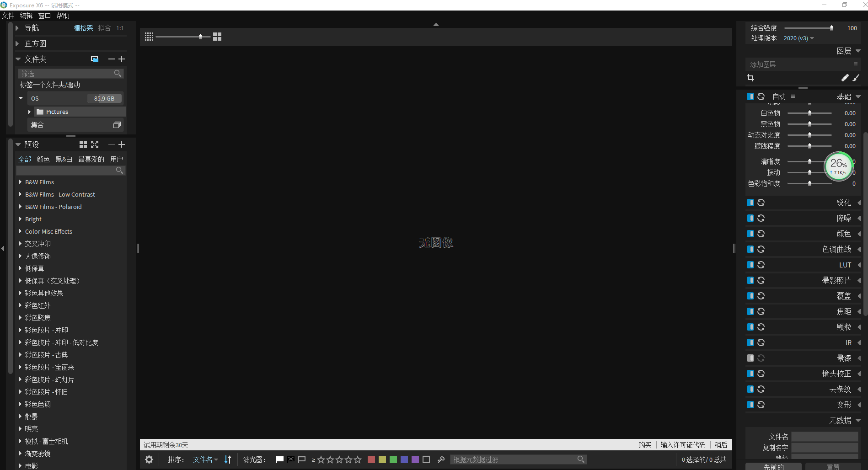Click the 购买 (buy) button
Screen dimensions: 868x470
(x=645, y=445)
